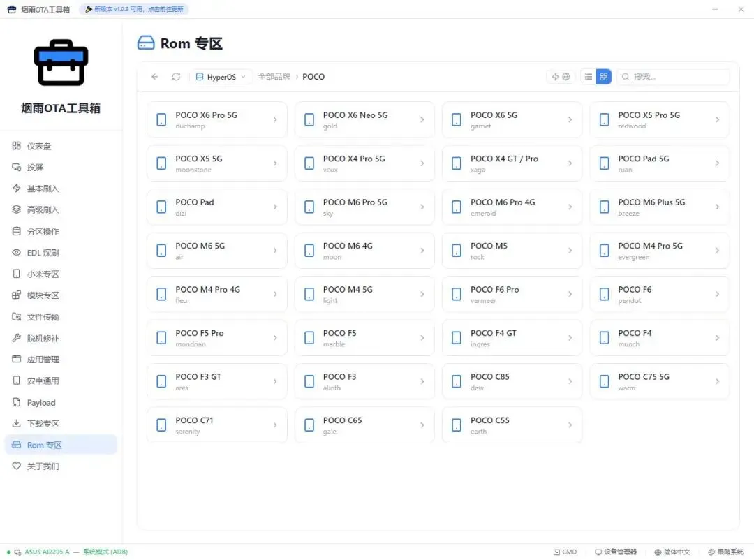Viewport: 754px width, 560px height.
Task: Click the POCO M6 Pro 4G device icon
Action: pos(457,207)
